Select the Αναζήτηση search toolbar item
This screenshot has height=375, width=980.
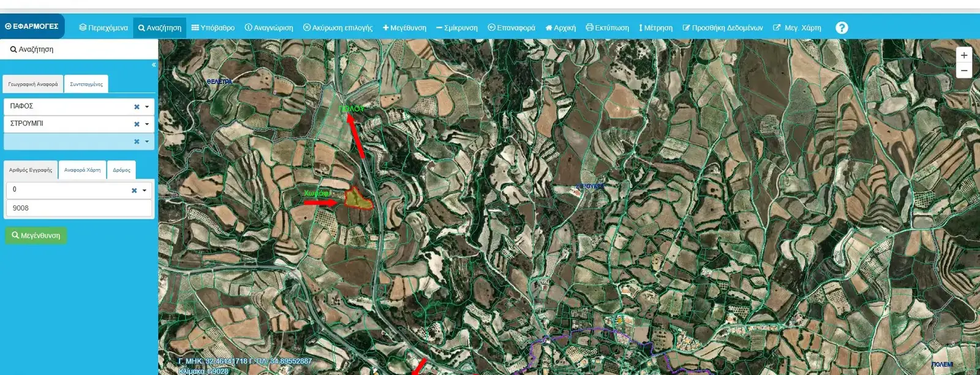click(160, 28)
